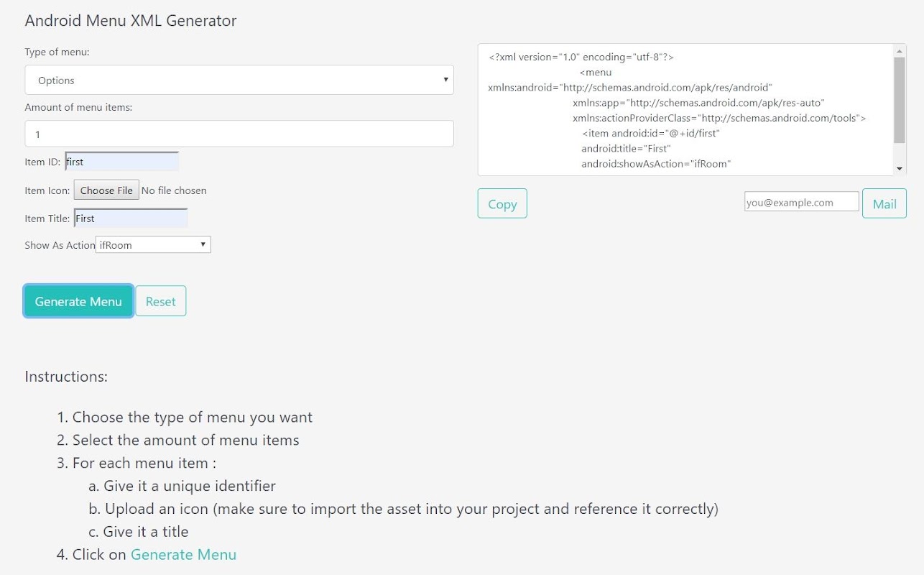Image resolution: width=924 pixels, height=575 pixels.
Task: Open the Show As Action dropdown
Action: [153, 245]
